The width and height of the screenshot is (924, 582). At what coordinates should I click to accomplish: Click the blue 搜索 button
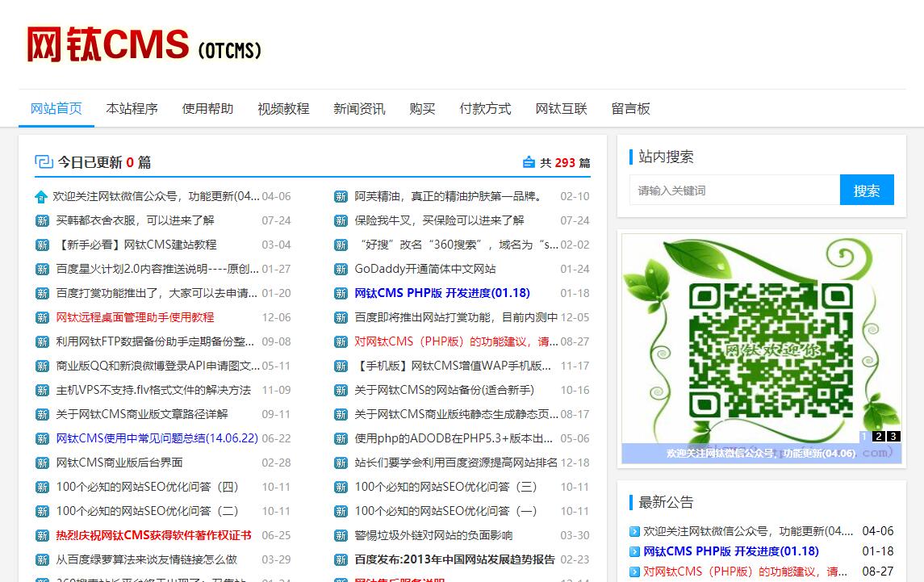(867, 190)
